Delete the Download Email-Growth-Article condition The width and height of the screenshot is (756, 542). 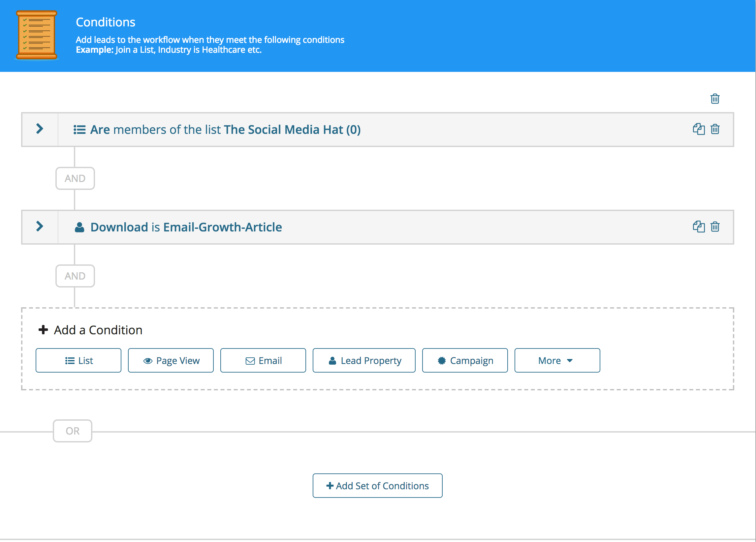[x=715, y=226]
